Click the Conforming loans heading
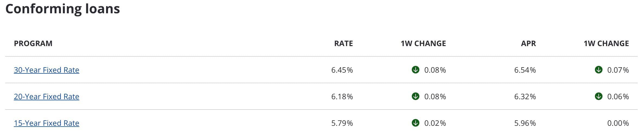 pyautogui.click(x=63, y=9)
